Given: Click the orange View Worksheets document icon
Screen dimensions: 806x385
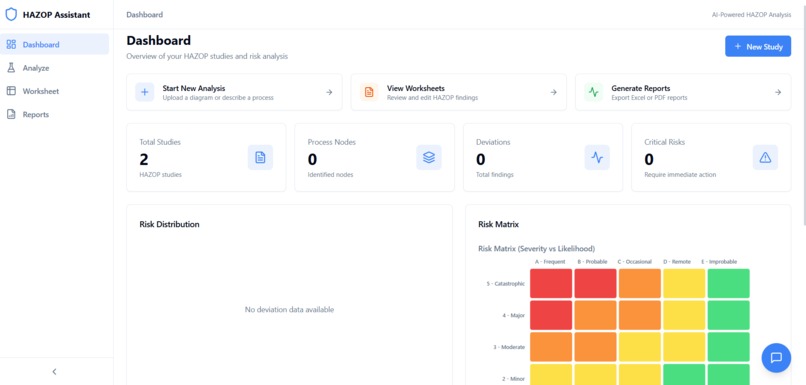Looking at the screenshot, I should 369,92.
